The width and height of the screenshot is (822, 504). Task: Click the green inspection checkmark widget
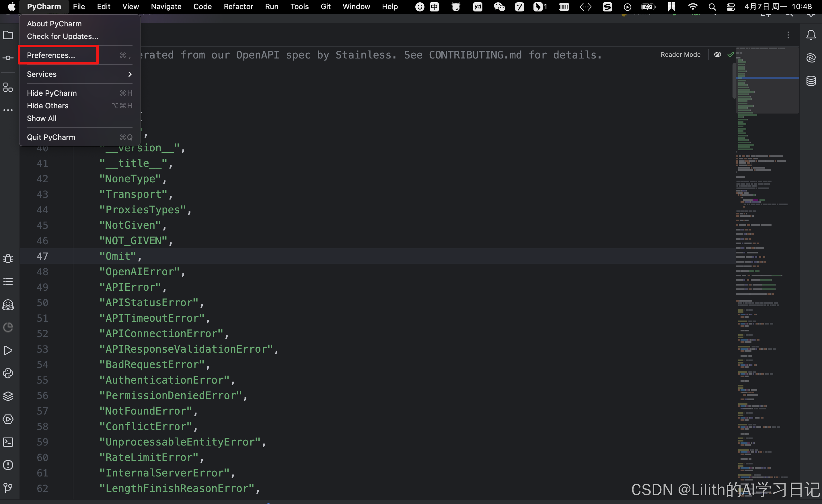tap(730, 55)
